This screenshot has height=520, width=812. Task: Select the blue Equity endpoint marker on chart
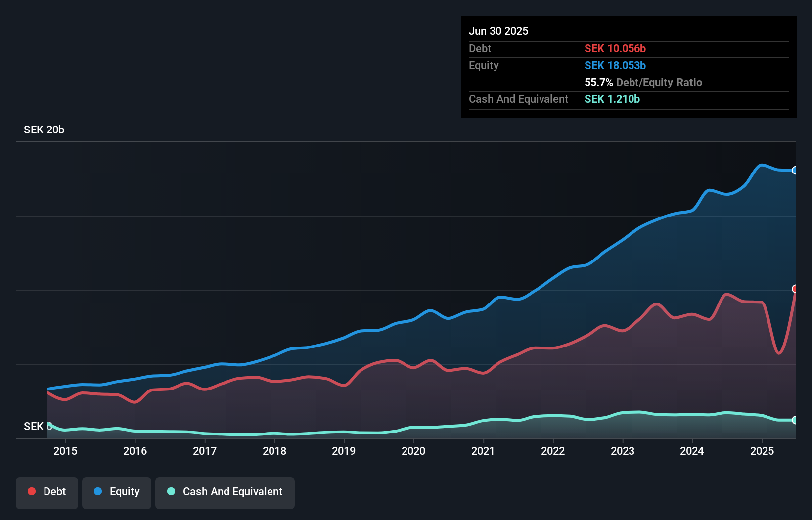[x=795, y=171]
